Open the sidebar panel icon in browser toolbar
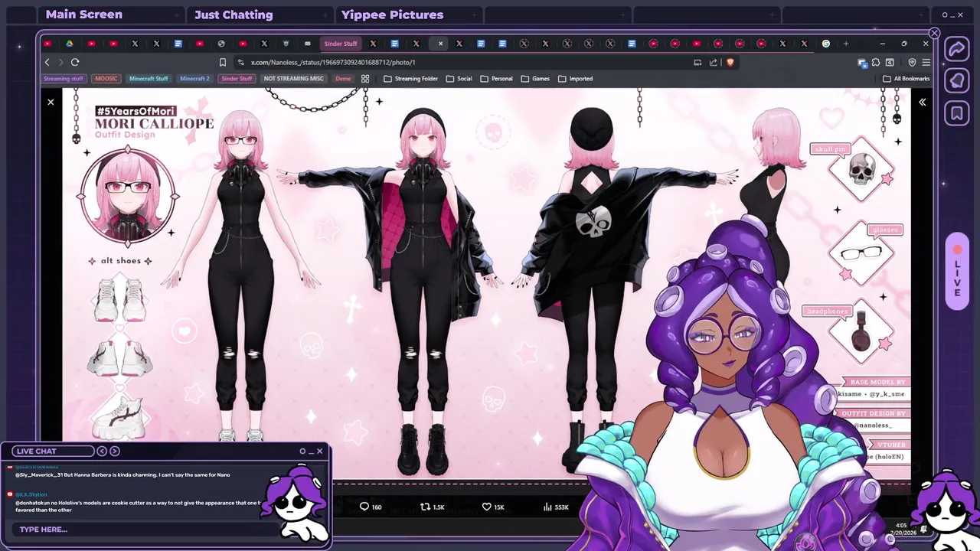 [890, 63]
